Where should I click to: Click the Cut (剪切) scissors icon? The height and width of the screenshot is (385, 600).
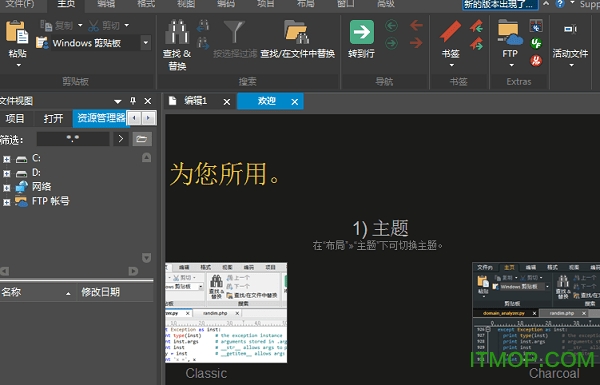point(93,26)
